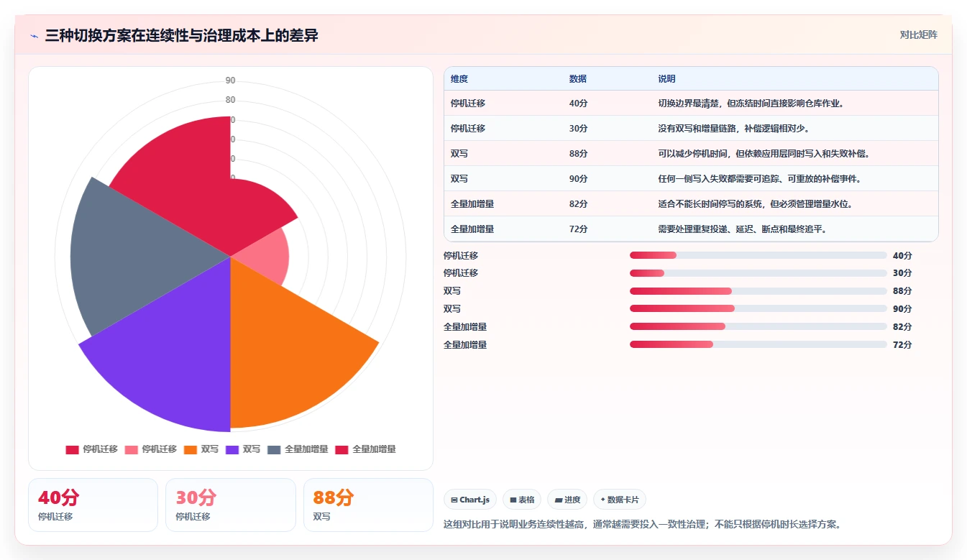The image size is (967, 560).
Task: Click the 80 axis label on the chart
Action: pos(230,100)
